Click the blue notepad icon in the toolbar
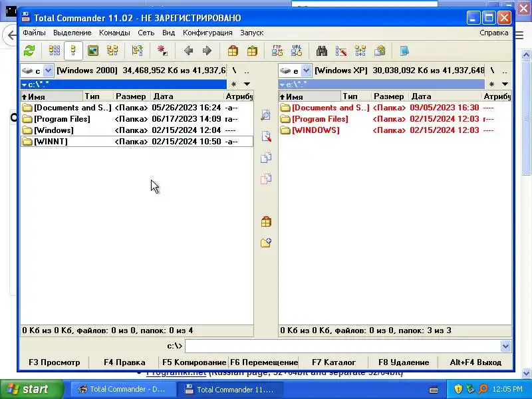Viewport: 532px width, 399px height. (x=404, y=51)
